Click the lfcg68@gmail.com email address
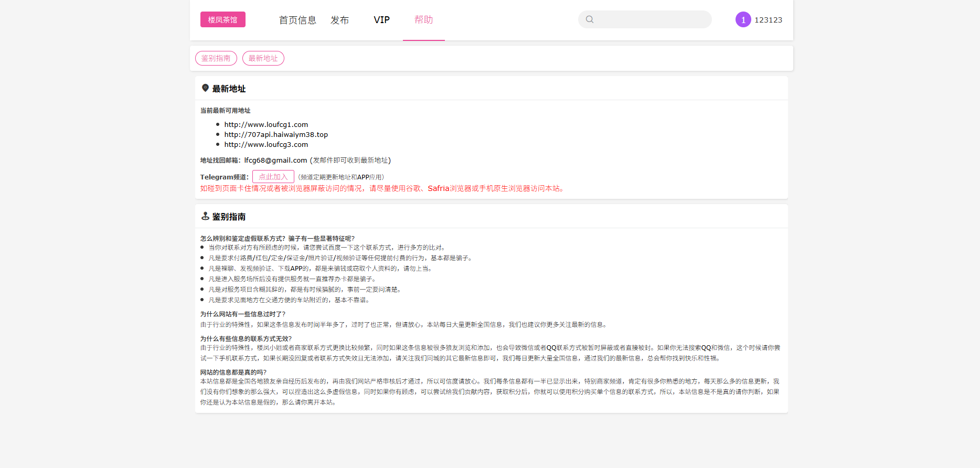 [275, 160]
